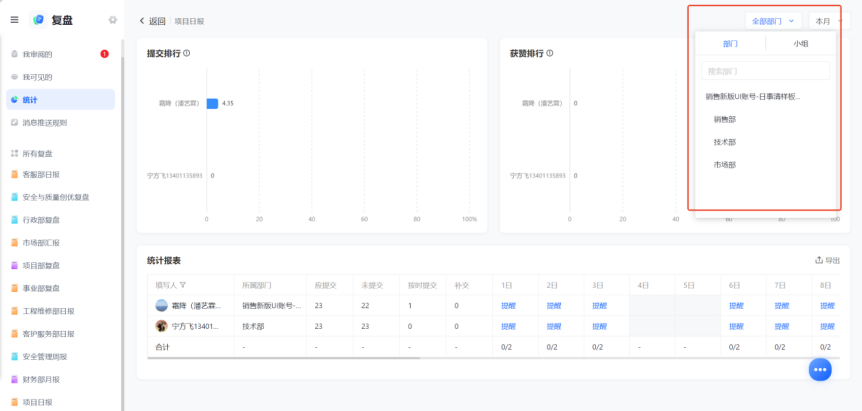862x411 pixels.
Task: Click the info icon next to 提交排行
Action: (x=186, y=53)
